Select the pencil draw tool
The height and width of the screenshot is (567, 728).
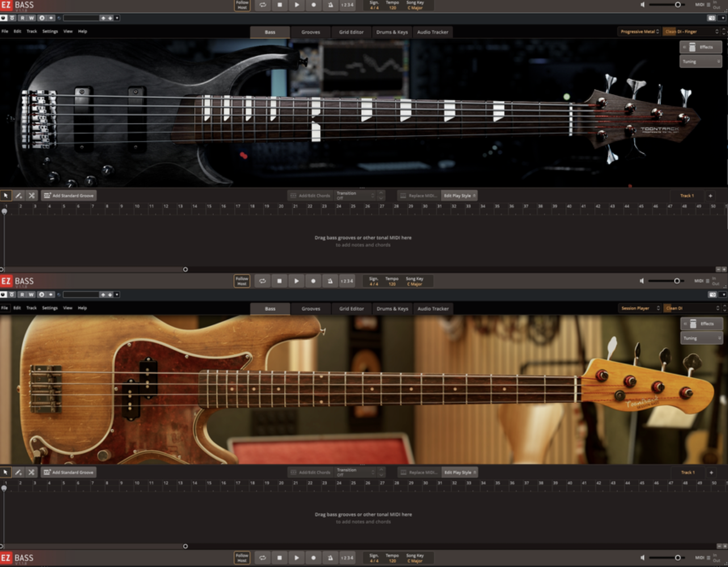19,195
